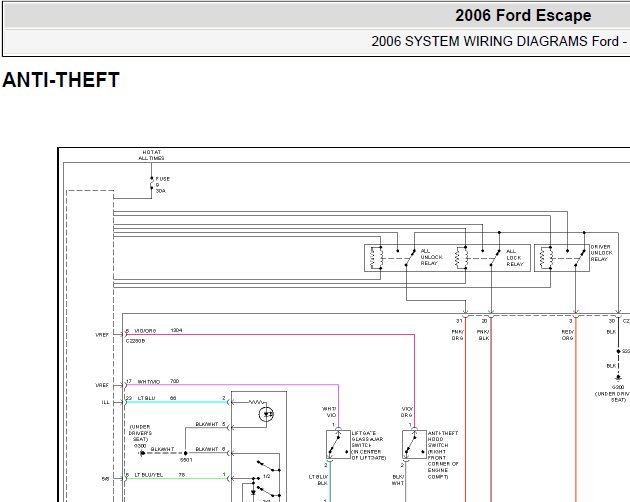Click the 'ALL UNLOCK RELAY' label

pyautogui.click(x=432, y=257)
